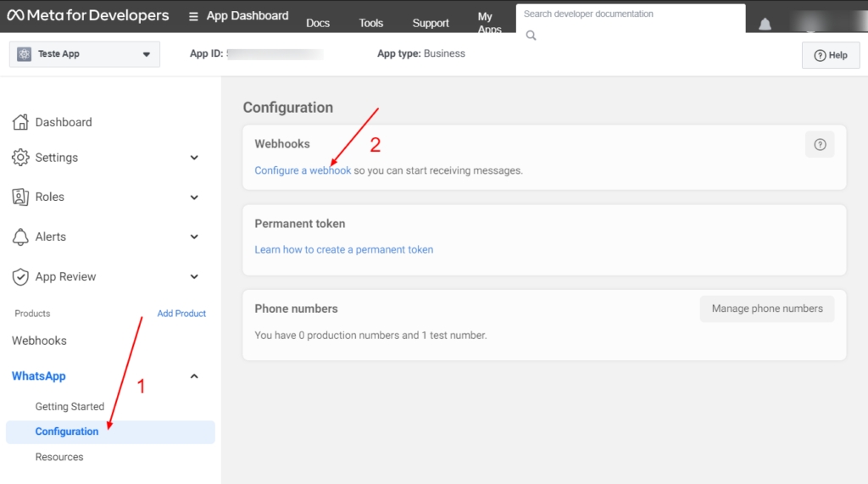The width and height of the screenshot is (868, 484).
Task: Click the Manage phone numbers button
Action: [x=766, y=309]
